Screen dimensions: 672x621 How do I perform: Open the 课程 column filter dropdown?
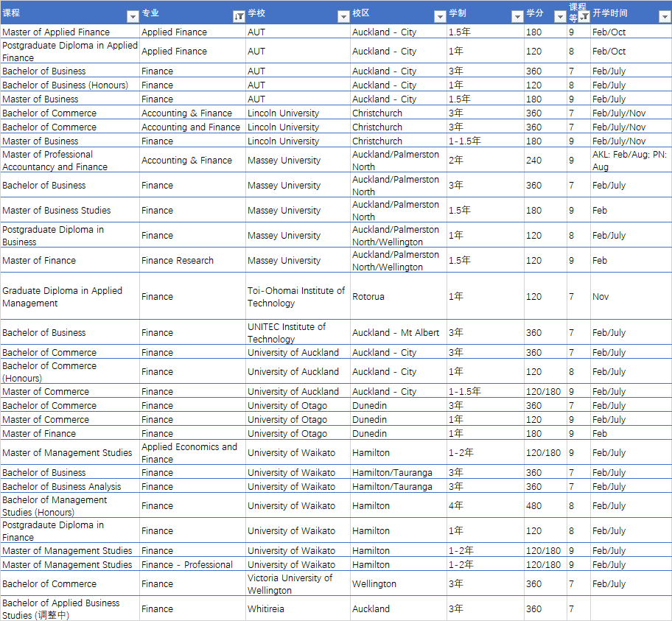pyautogui.click(x=133, y=17)
